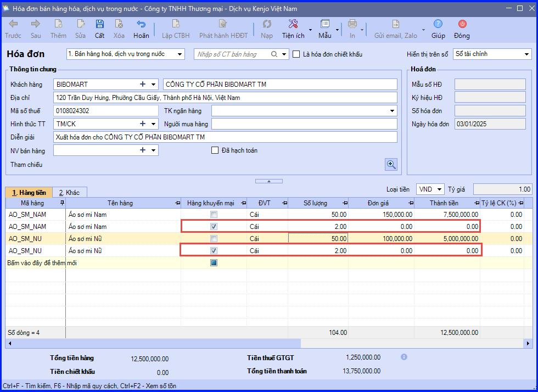This screenshot has width=538, height=392.
Task: Expand the NV bán hàng dropdown arrow
Action: (153, 150)
